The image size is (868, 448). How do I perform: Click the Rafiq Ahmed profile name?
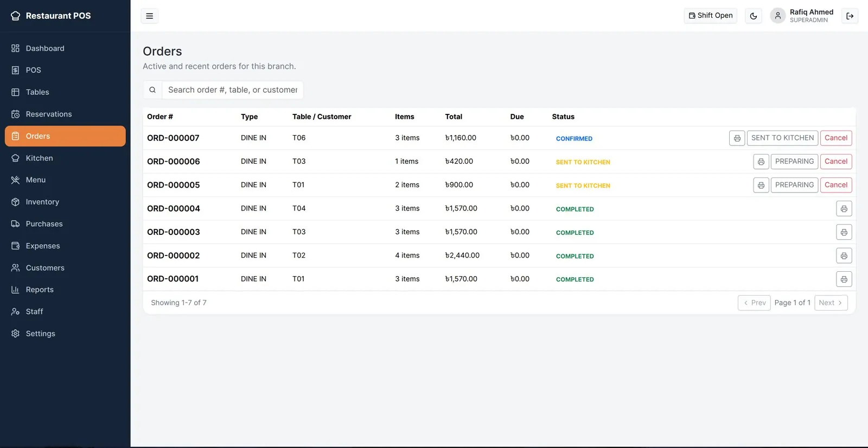point(812,12)
